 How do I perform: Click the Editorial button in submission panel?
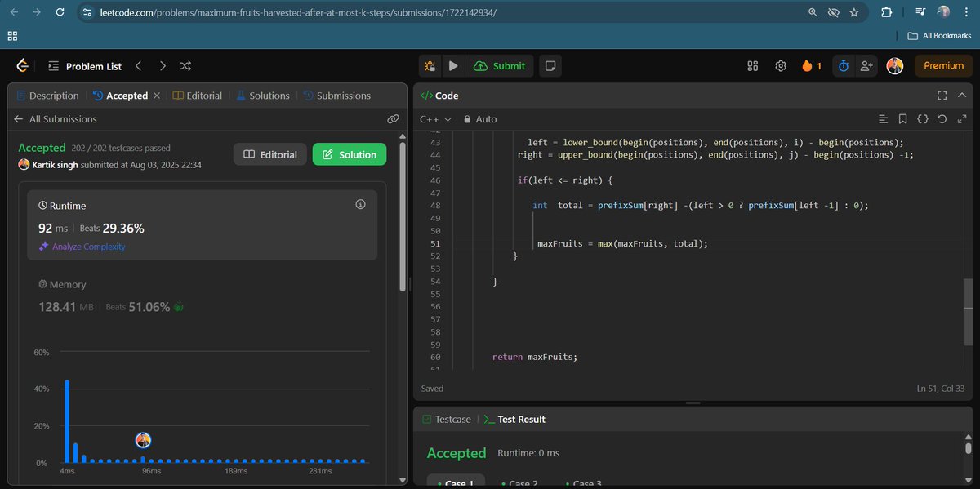(270, 154)
